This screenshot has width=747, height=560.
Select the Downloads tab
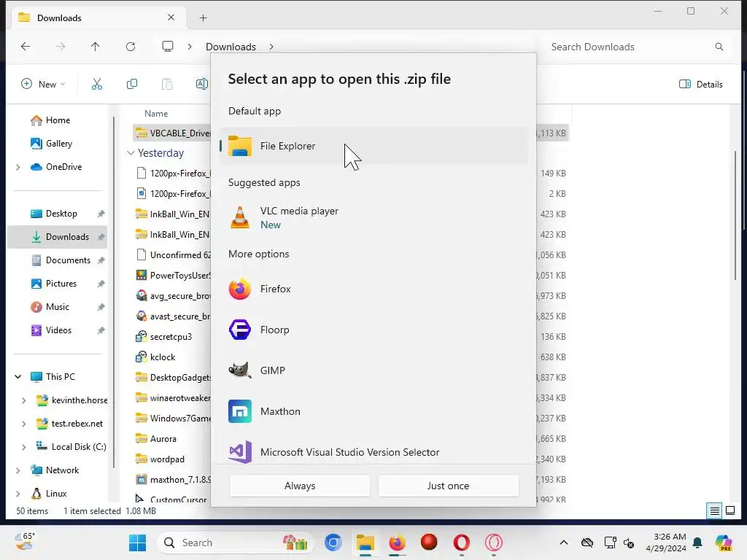coord(97,18)
